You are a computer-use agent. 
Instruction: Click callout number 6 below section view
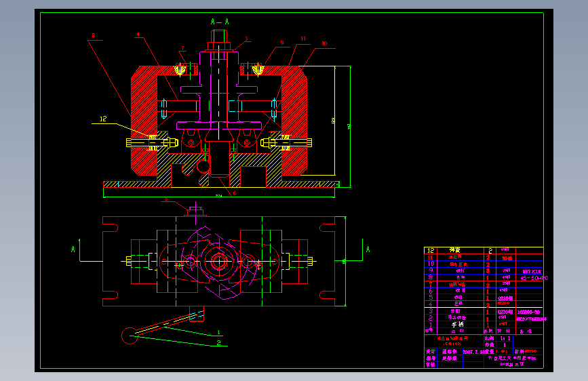(x=235, y=193)
